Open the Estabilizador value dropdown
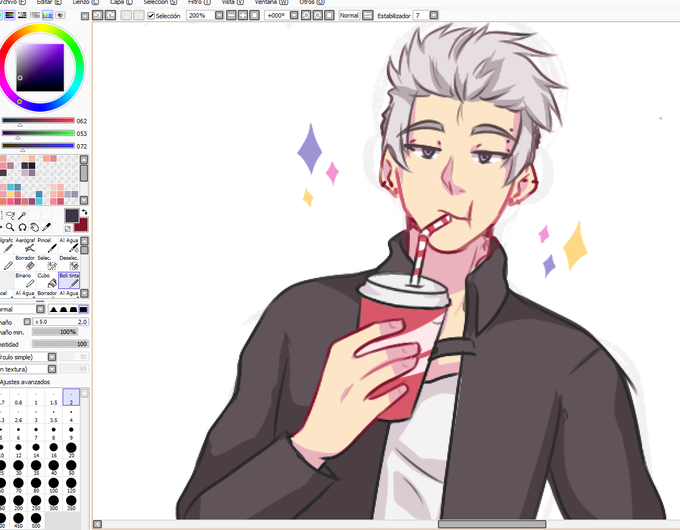The width and height of the screenshot is (680, 530). [434, 16]
